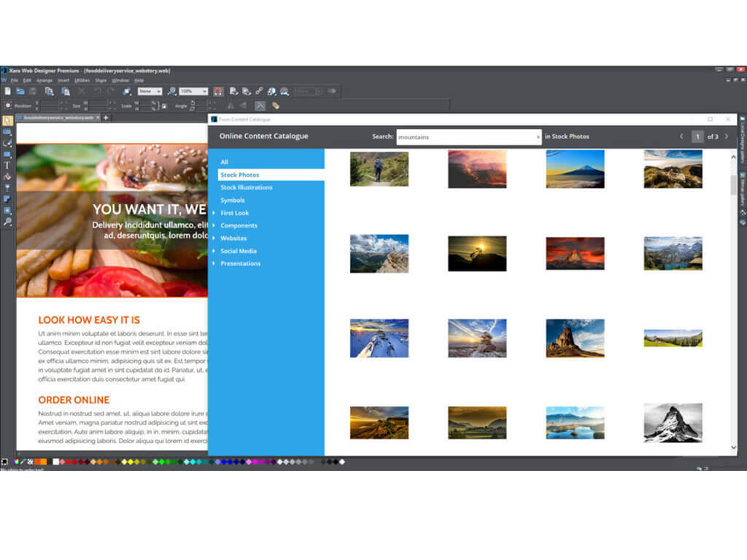The width and height of the screenshot is (747, 560).
Task: Open the Arrange menu
Action: pos(44,80)
